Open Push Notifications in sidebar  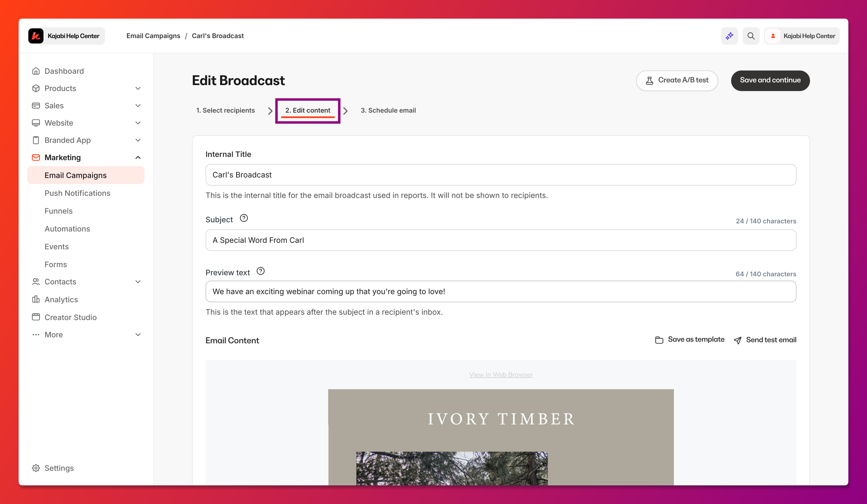coord(78,193)
